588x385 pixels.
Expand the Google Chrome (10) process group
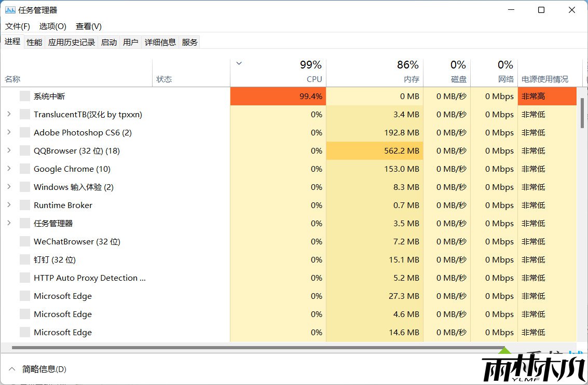tap(9, 168)
